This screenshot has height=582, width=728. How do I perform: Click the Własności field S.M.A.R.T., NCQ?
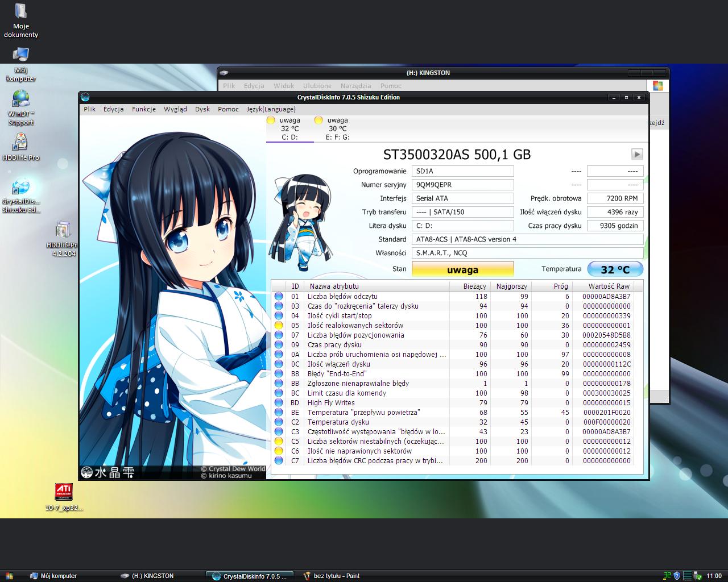tap(527, 253)
